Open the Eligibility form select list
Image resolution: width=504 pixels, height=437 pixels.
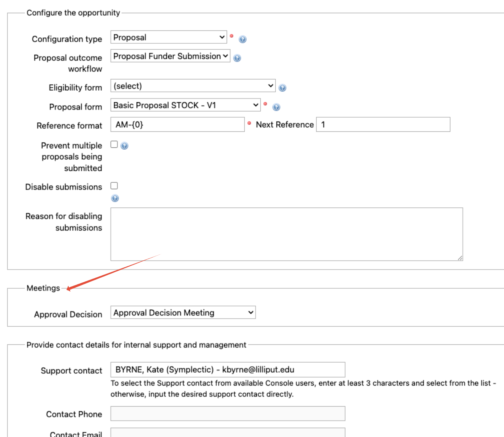193,86
